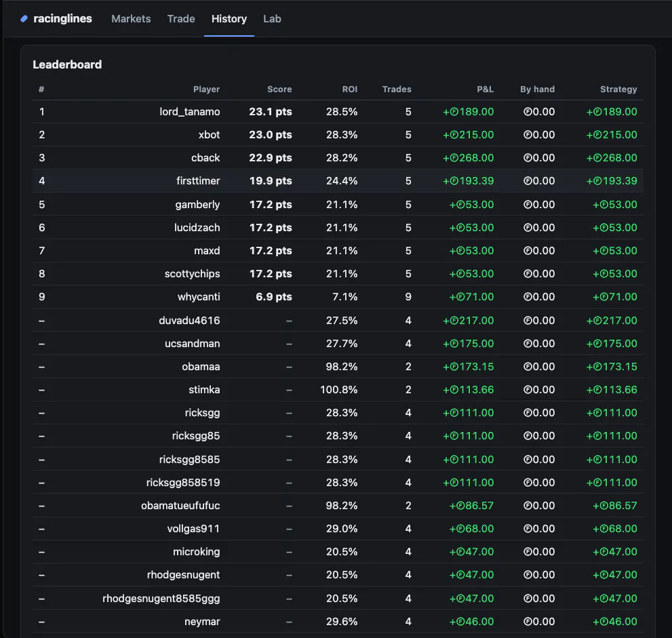The width and height of the screenshot is (672, 638).
Task: Click player name microking
Action: [x=196, y=552]
